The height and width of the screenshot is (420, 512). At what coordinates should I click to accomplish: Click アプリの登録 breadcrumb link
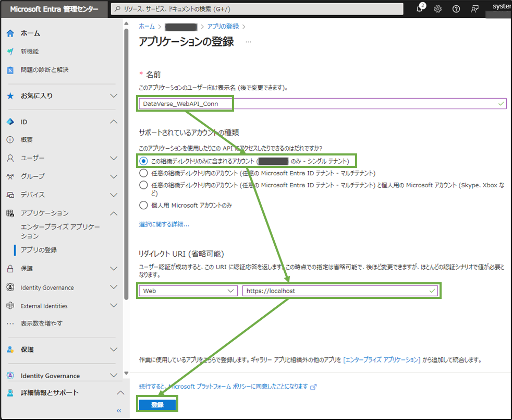pyautogui.click(x=223, y=27)
